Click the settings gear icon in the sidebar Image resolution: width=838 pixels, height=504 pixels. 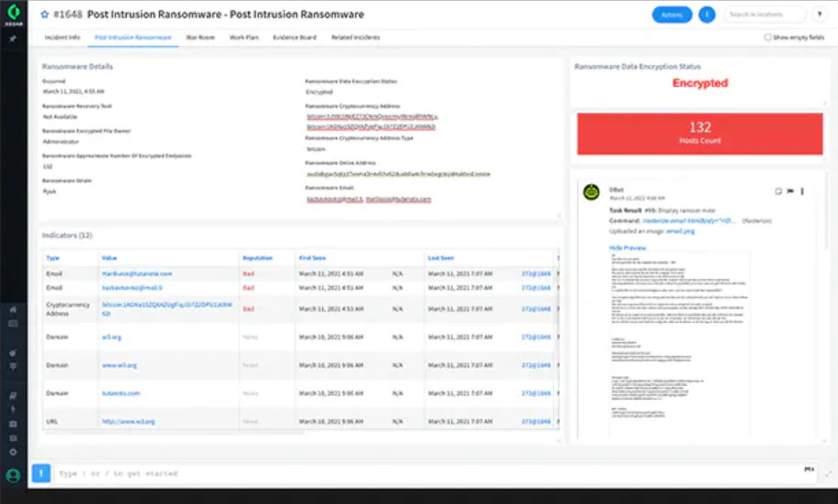(x=14, y=452)
